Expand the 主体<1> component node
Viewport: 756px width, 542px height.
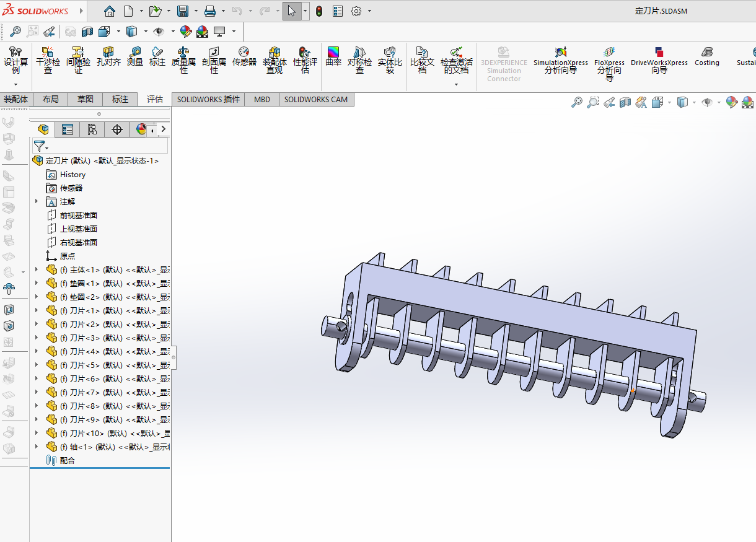pyautogui.click(x=37, y=269)
